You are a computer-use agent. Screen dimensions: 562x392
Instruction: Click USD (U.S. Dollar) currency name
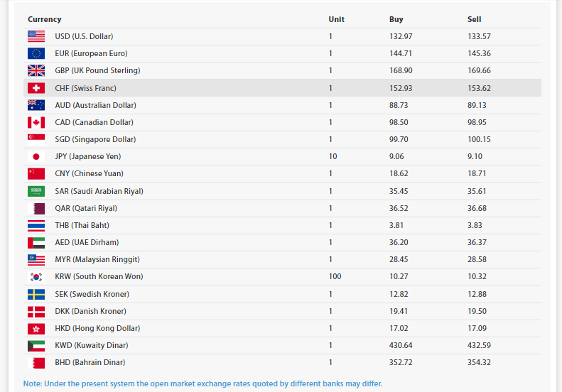coord(84,36)
